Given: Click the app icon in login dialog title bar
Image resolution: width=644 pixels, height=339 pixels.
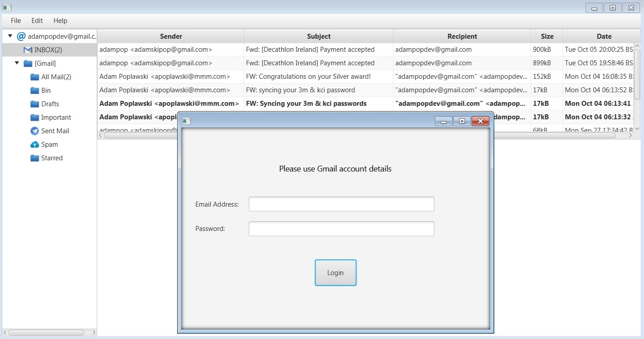Looking at the screenshot, I should [x=187, y=121].
